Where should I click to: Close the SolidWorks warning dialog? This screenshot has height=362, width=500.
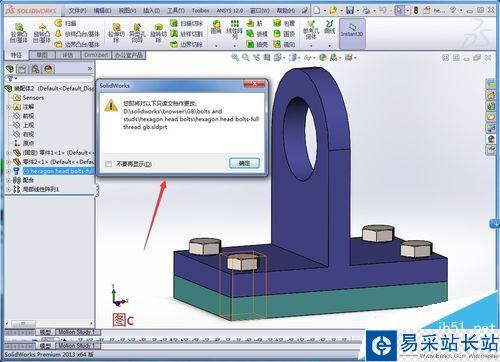click(254, 84)
